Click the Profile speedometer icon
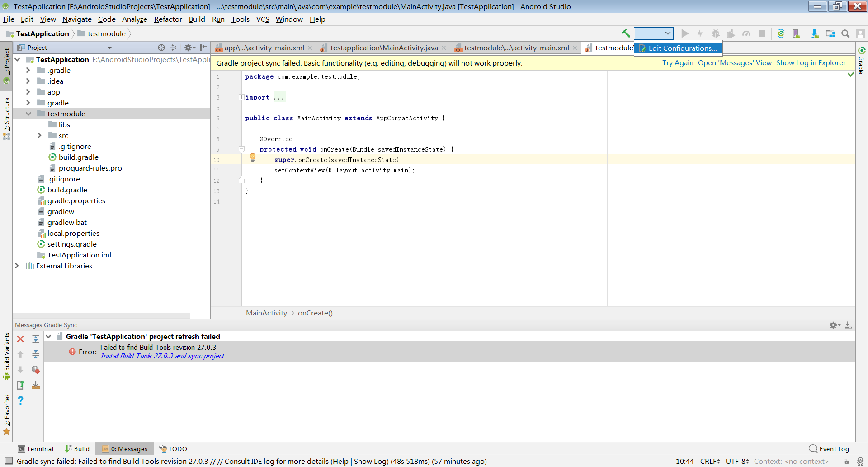Viewport: 868px width, 467px height. pos(746,33)
